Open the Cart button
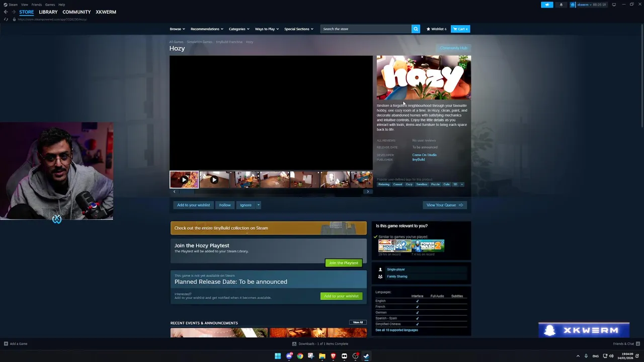This screenshot has height=362, width=644. click(460, 29)
